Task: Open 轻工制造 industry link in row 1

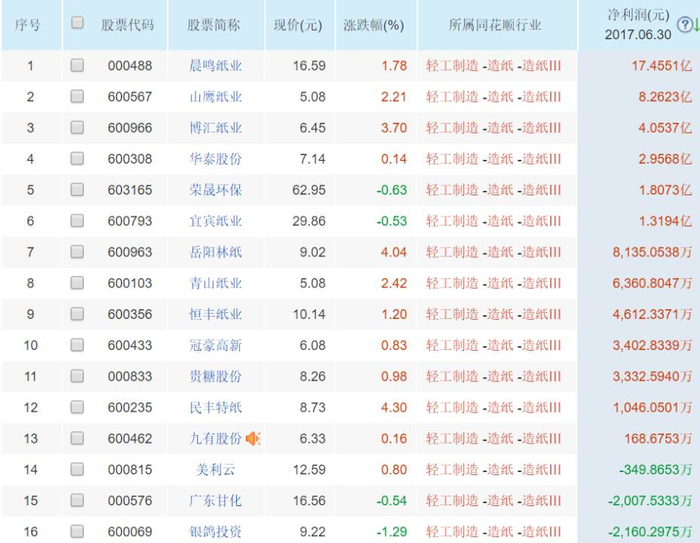Action: pos(452,66)
